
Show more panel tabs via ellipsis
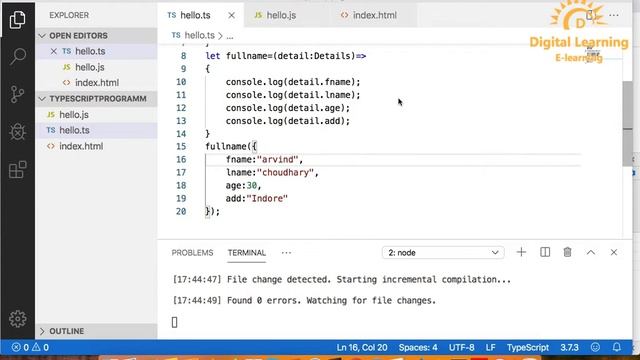[x=286, y=253]
